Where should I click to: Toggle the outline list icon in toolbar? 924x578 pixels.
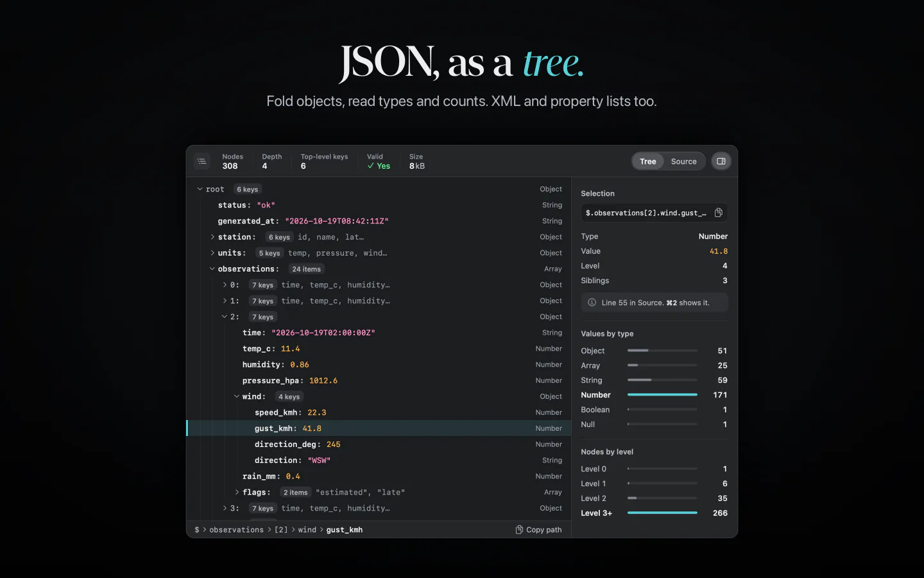202,161
